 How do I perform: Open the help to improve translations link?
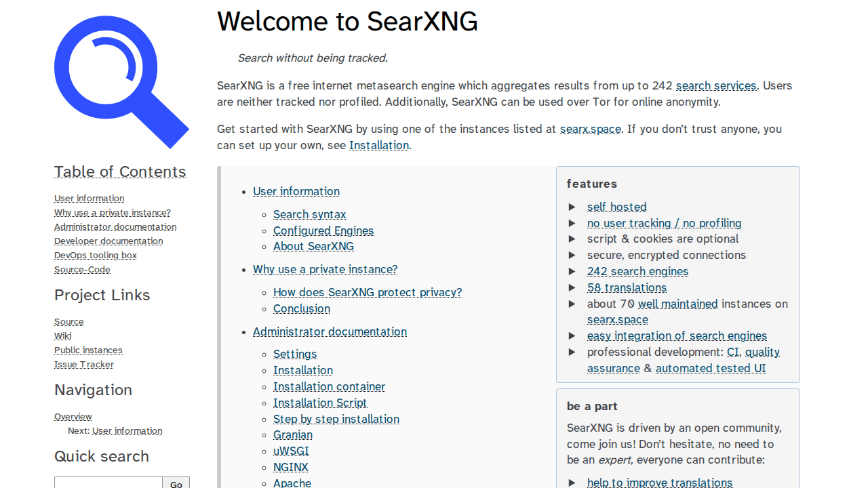coord(659,482)
